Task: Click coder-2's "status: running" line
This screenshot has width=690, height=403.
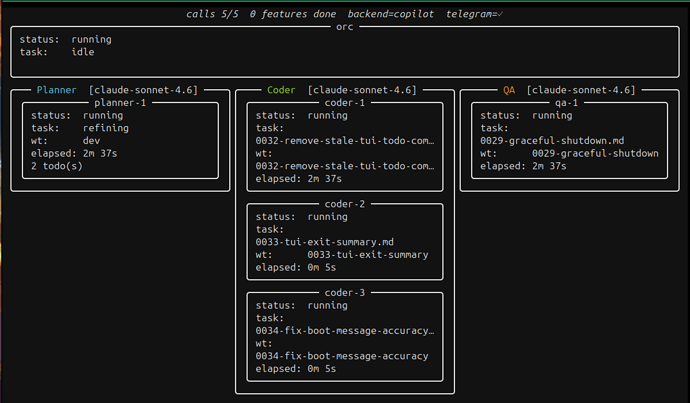Action: [301, 216]
